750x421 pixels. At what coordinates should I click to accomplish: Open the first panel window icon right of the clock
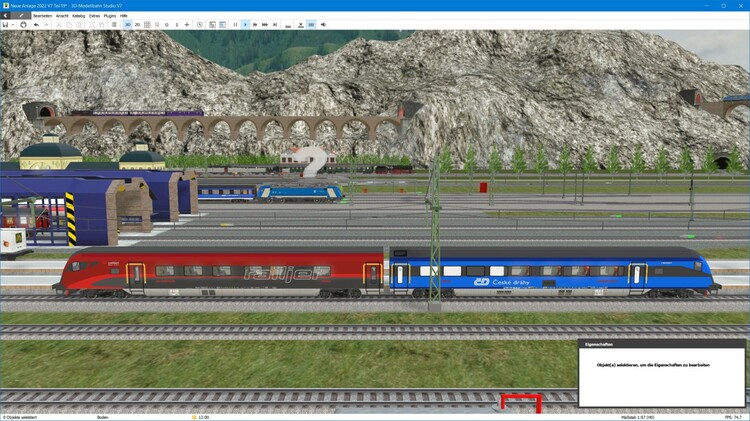pos(212,24)
